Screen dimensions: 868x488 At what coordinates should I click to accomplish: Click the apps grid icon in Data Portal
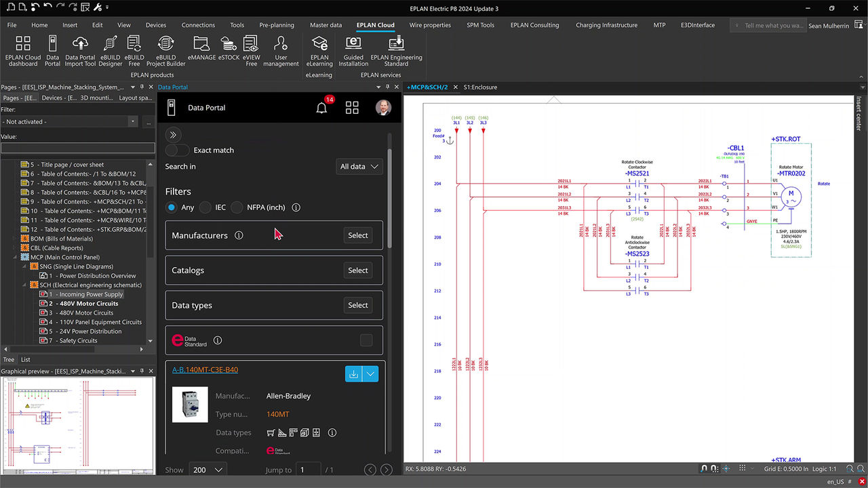tap(352, 107)
